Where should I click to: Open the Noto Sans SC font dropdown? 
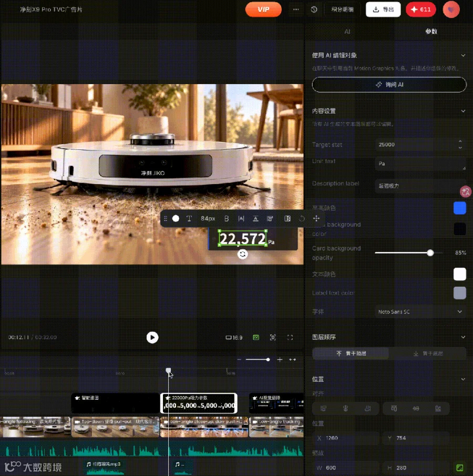(x=420, y=312)
